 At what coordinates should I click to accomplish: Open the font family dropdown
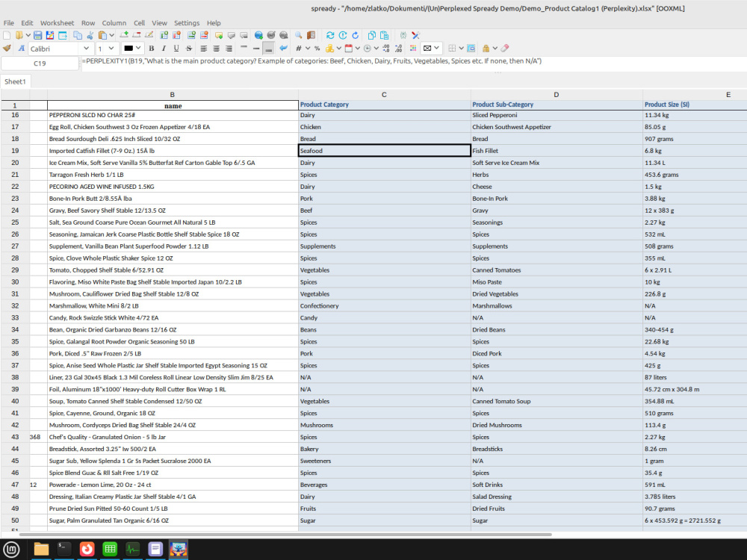tap(86, 49)
